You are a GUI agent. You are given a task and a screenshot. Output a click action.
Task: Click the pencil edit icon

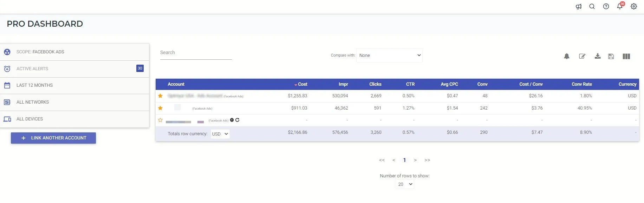pos(582,56)
